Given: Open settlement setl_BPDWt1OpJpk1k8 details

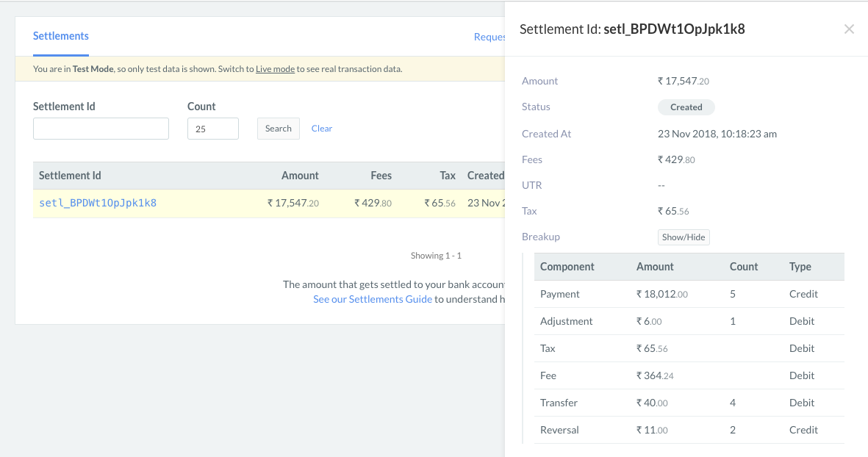Looking at the screenshot, I should (x=96, y=203).
